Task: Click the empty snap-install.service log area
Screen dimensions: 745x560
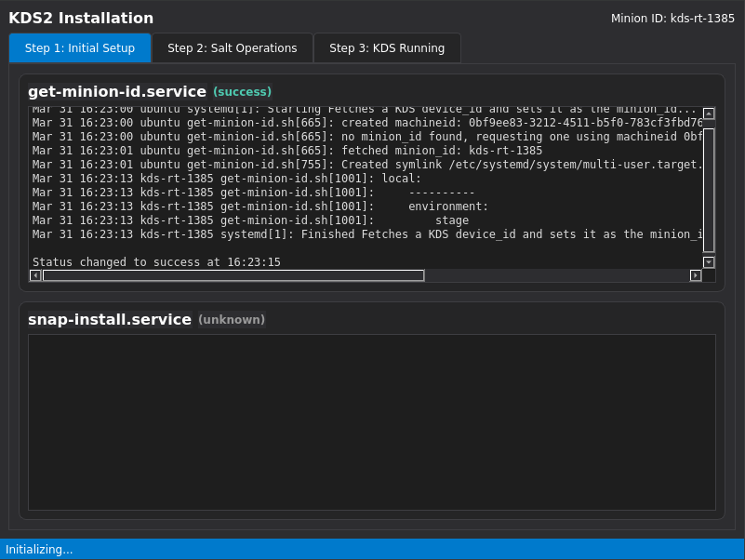Action: click(x=372, y=422)
